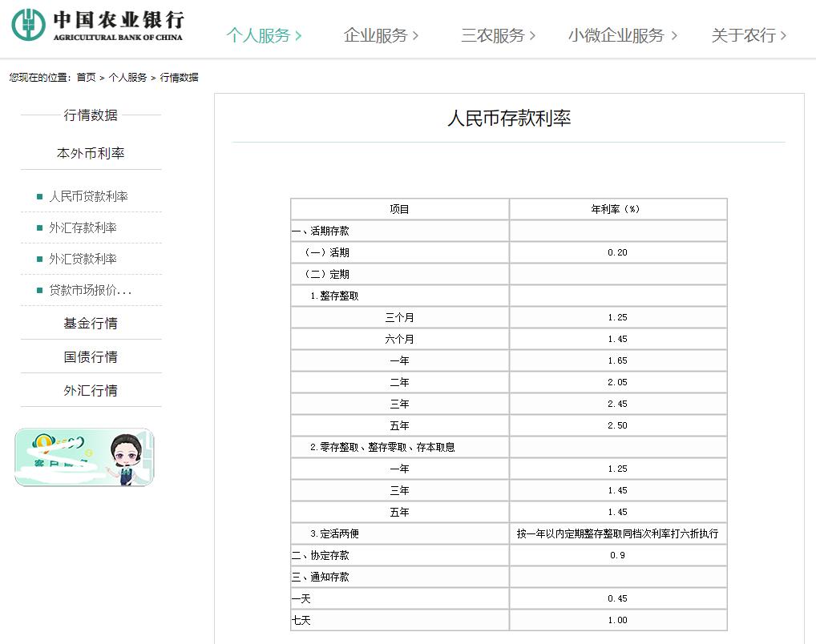816x644 pixels.
Task: Open the 基金行情 section
Action: click(x=90, y=323)
